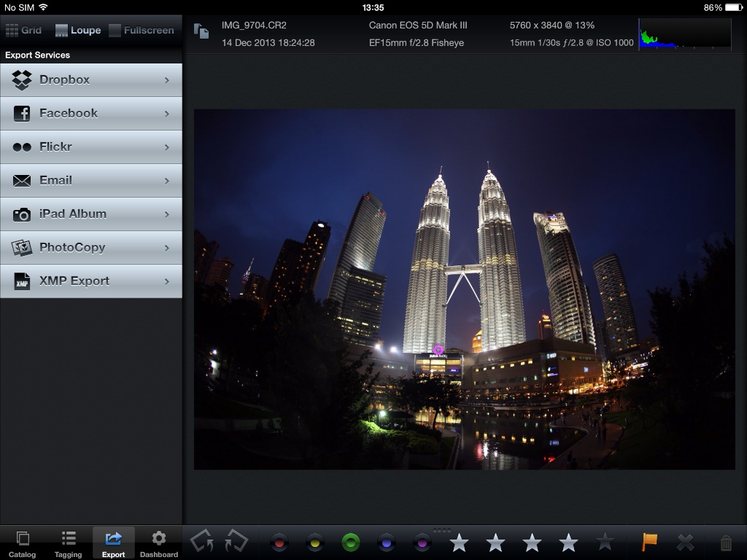The image size is (747, 560).
Task: Set rating to one star
Action: pos(460,542)
